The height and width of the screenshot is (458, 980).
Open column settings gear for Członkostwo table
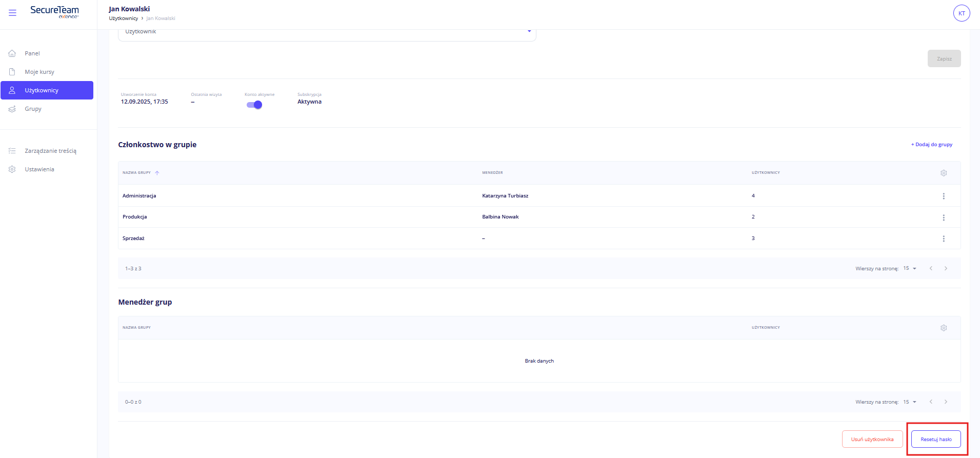coord(943,173)
